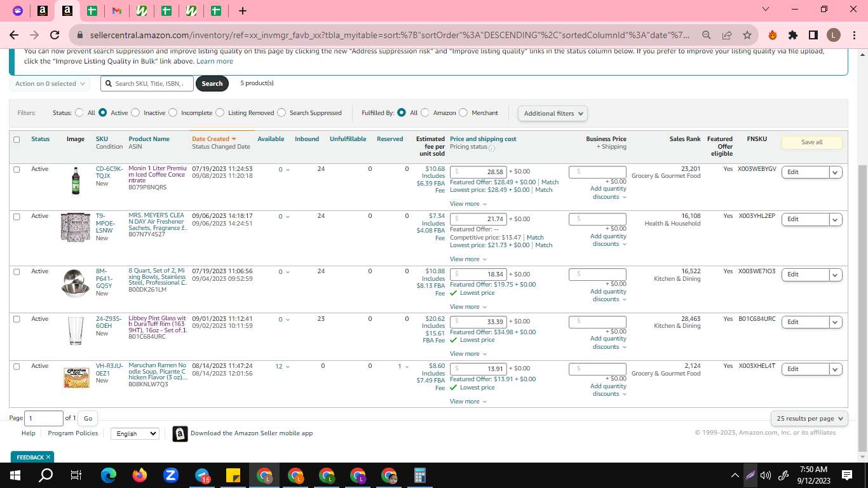Open the Learn more link
The width and height of the screenshot is (868, 488).
[215, 62]
